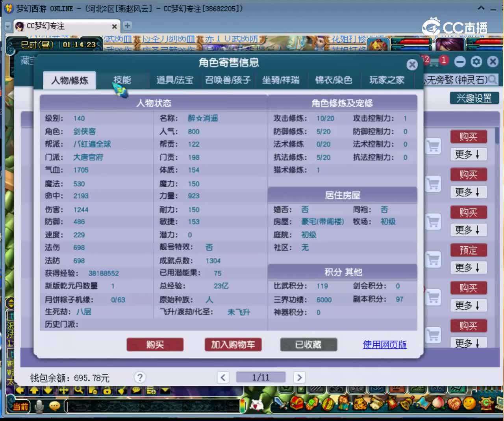Click the red 购买 button in the dialog
Image resolution: width=504 pixels, height=421 pixels.
coord(155,345)
